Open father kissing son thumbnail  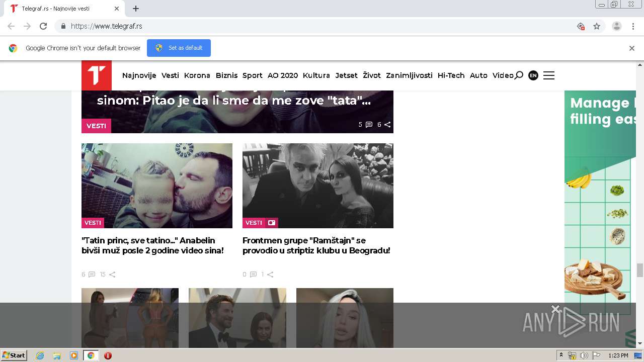(157, 186)
